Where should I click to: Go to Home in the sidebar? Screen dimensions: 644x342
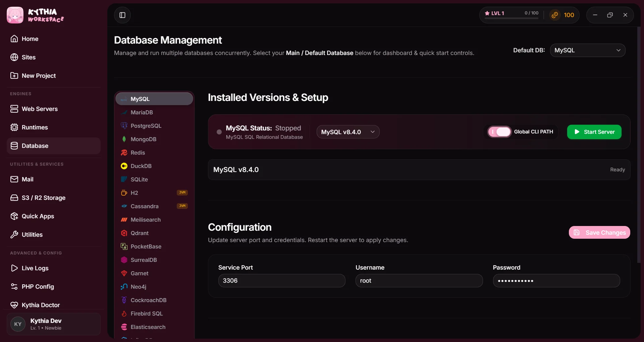click(54, 39)
